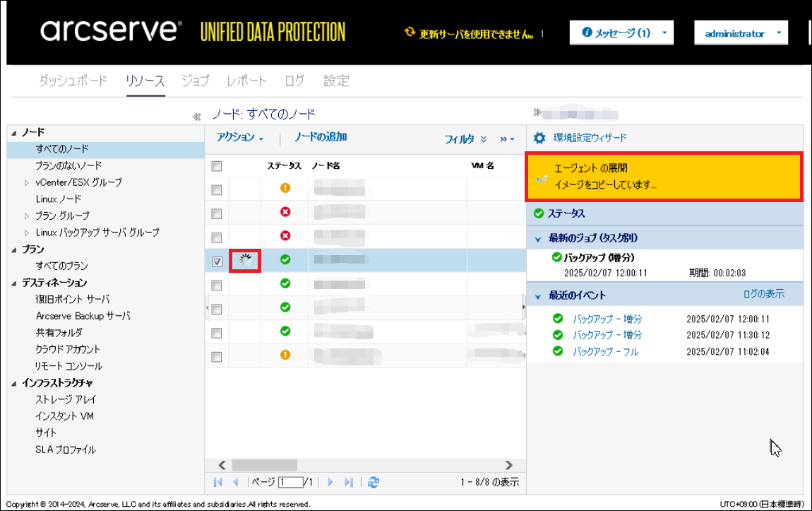Open the レポート tab
The height and width of the screenshot is (511, 812).
[x=246, y=81]
